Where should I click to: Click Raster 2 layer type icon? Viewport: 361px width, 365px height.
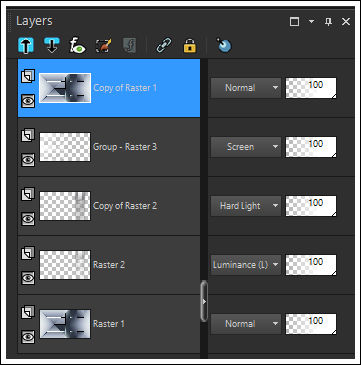coord(28,253)
